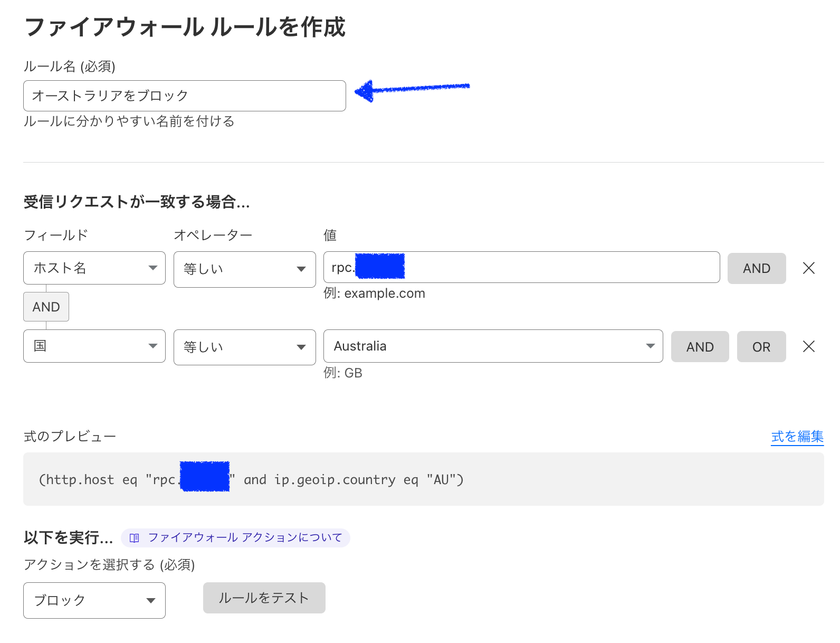Open the 国 field dropdown
The image size is (840, 643).
pos(94,346)
